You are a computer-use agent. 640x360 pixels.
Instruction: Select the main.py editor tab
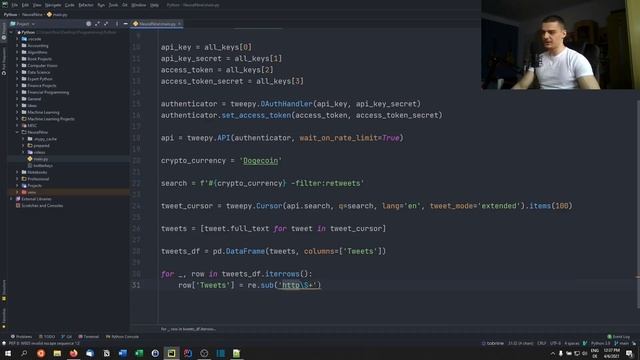pyautogui.click(x=157, y=24)
